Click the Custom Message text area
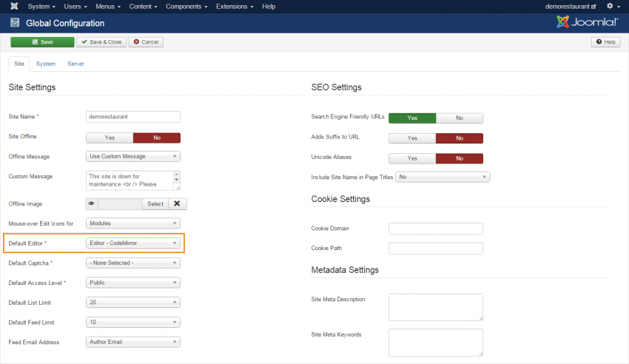 point(133,181)
